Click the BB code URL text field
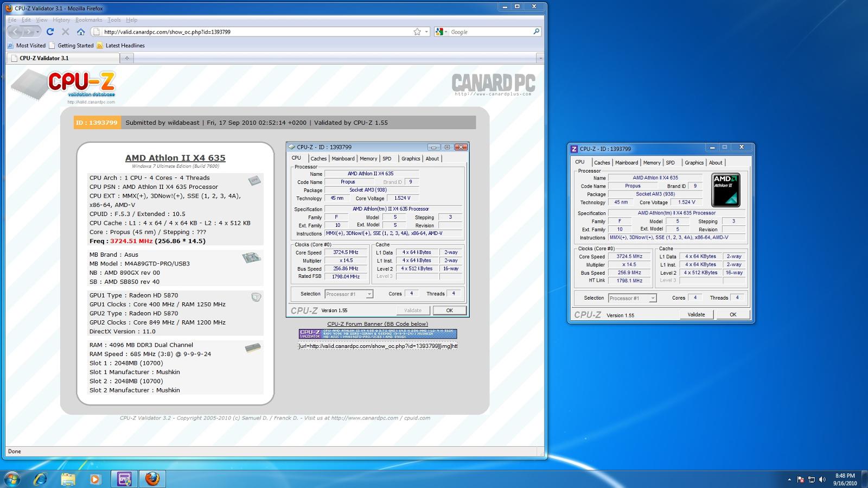 378,346
